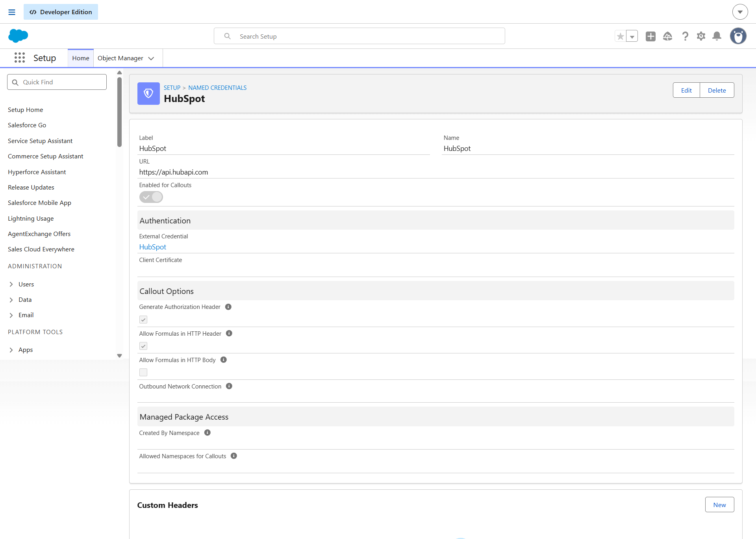Focus the Quick Find field
This screenshot has width=756, height=539.
point(57,82)
